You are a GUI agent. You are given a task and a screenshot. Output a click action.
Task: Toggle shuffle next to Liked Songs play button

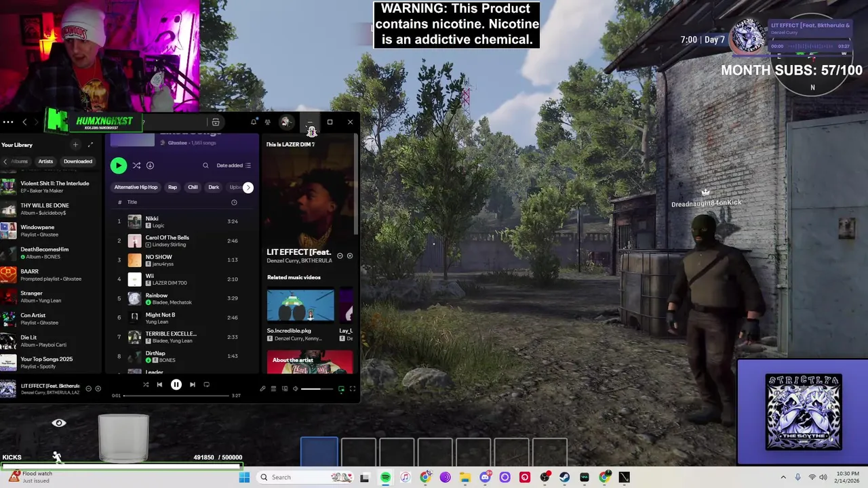tap(136, 165)
